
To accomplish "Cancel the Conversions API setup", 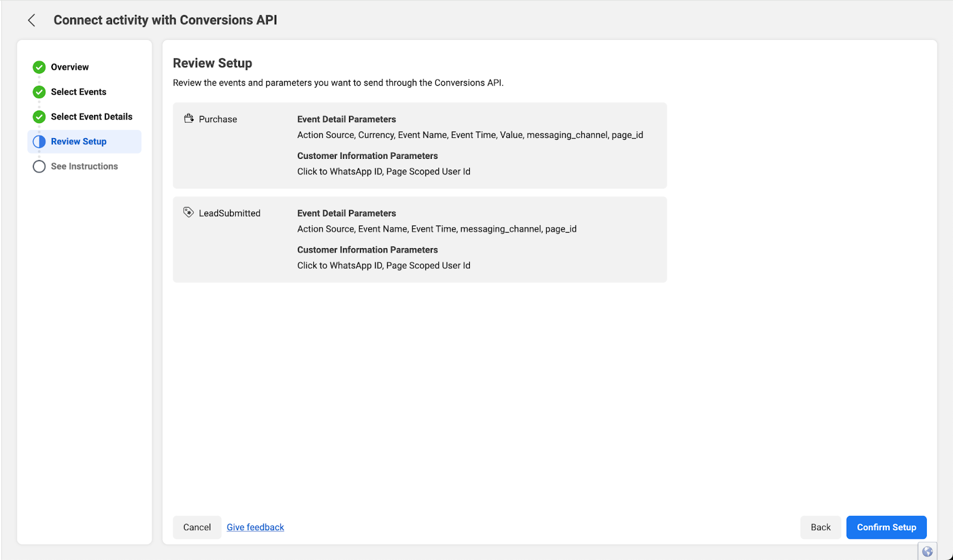I will tap(197, 527).
